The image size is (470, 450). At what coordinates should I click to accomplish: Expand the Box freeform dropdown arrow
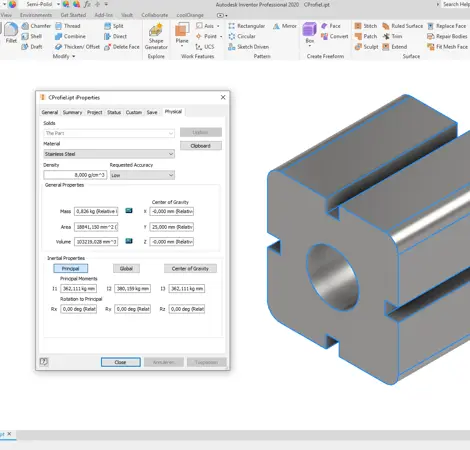tap(310, 45)
